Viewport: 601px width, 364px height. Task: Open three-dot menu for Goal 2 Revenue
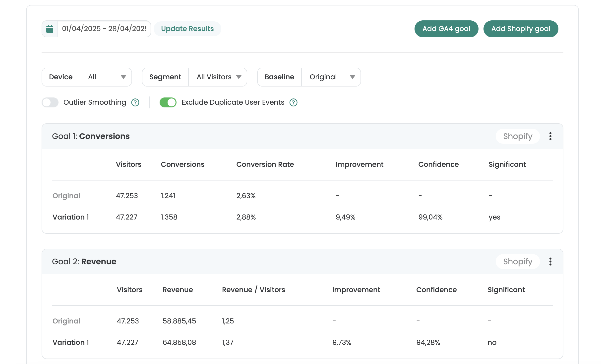click(550, 262)
